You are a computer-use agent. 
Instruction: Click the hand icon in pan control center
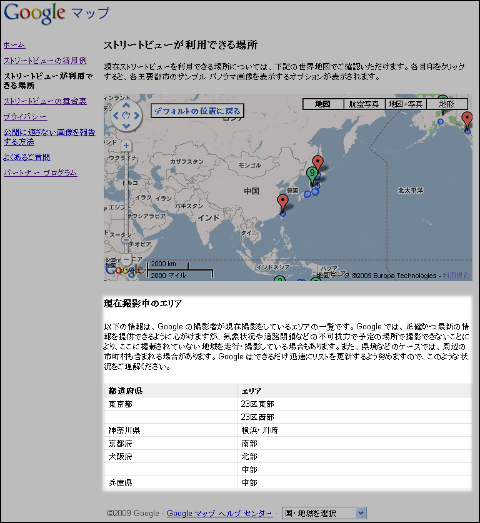tap(126, 115)
